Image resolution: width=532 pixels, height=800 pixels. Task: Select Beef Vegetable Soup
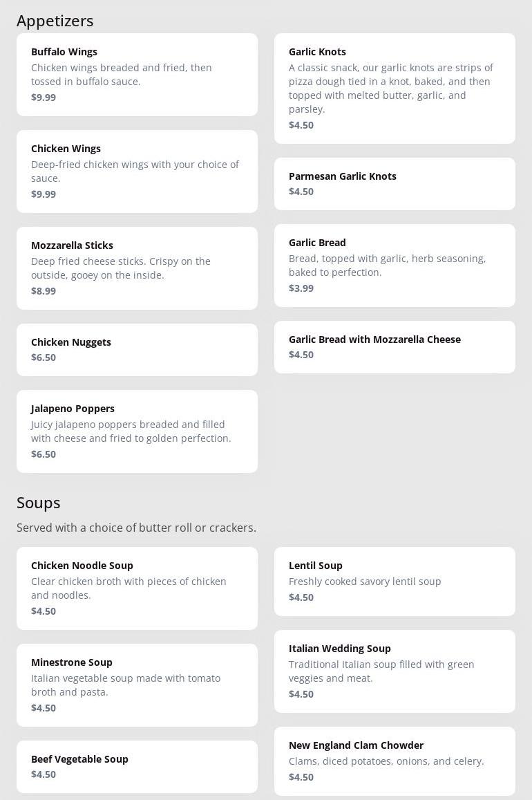click(137, 766)
